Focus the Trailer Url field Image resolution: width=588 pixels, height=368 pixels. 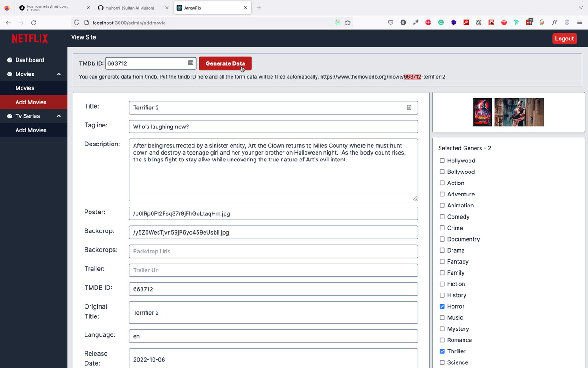[x=273, y=270]
